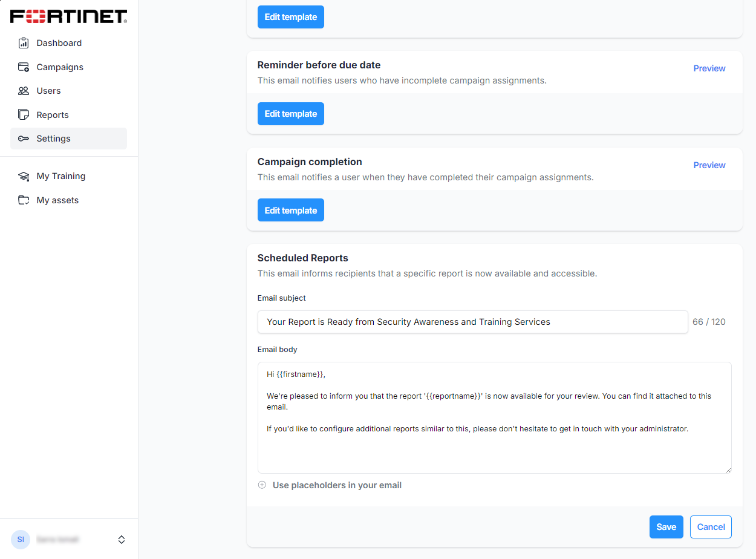Click the Dashboard icon in sidebar
This screenshot has width=756, height=559.
[24, 43]
